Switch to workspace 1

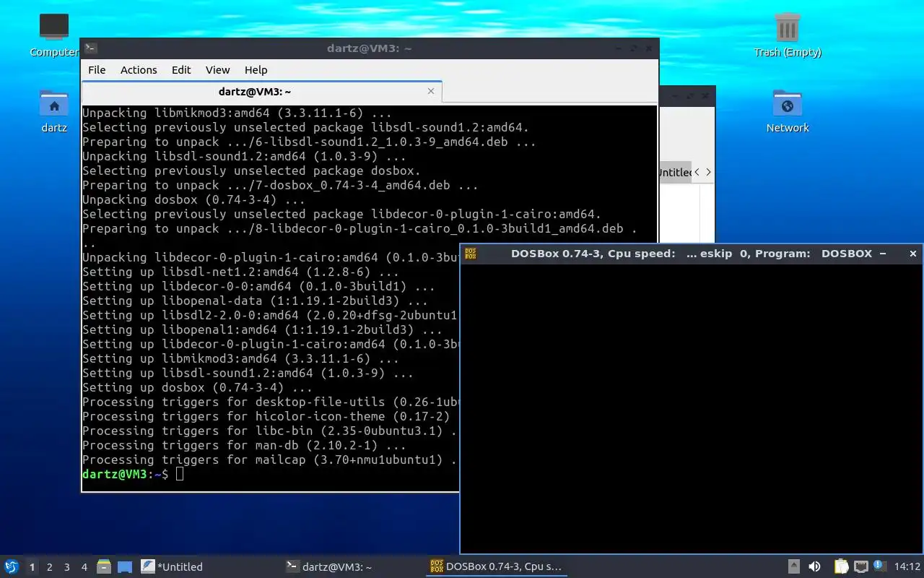[32, 567]
